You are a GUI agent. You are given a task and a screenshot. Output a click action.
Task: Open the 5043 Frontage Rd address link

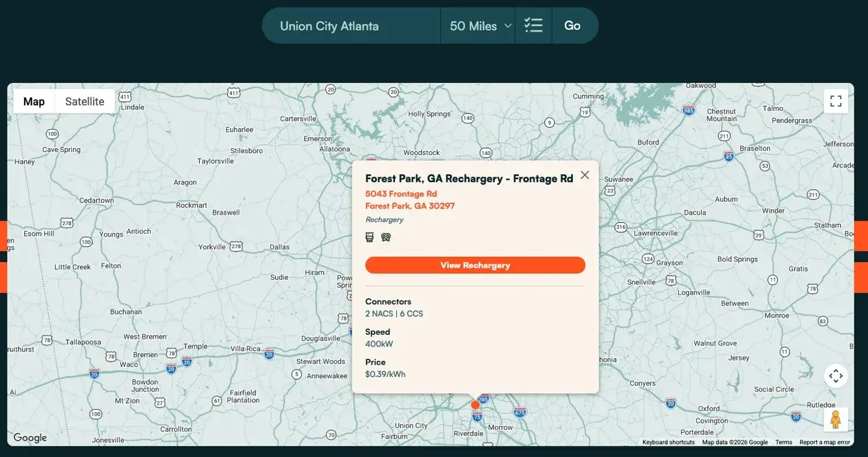pos(401,194)
